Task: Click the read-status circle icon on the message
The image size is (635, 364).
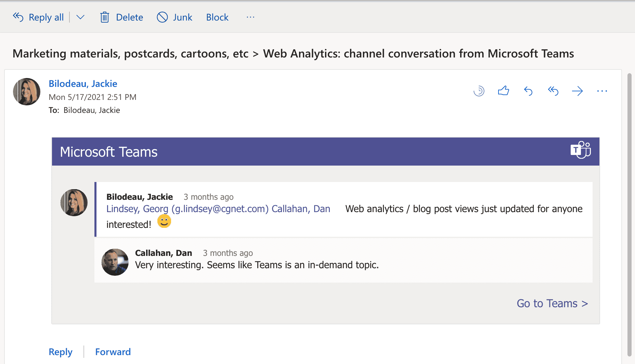Action: tap(479, 91)
